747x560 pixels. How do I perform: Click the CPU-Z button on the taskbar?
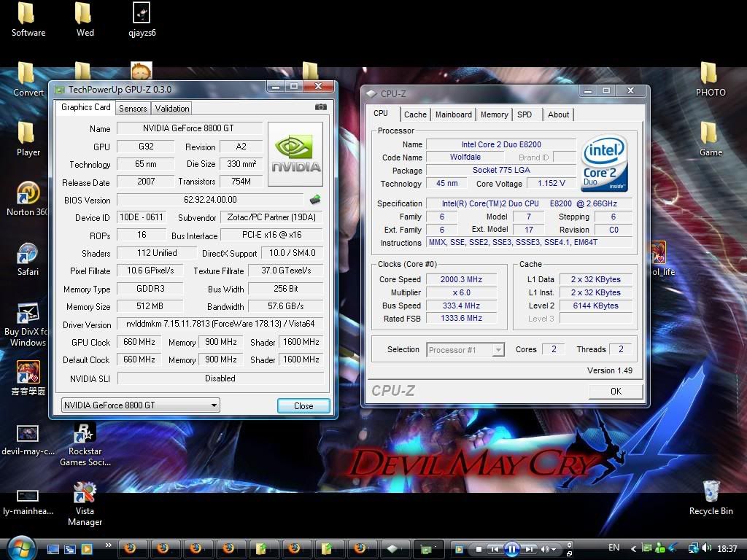(x=395, y=549)
